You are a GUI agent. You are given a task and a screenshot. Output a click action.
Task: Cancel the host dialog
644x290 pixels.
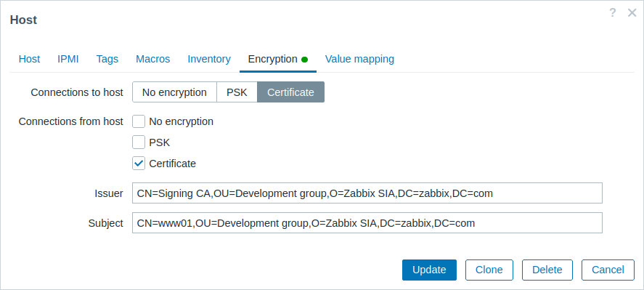608,270
